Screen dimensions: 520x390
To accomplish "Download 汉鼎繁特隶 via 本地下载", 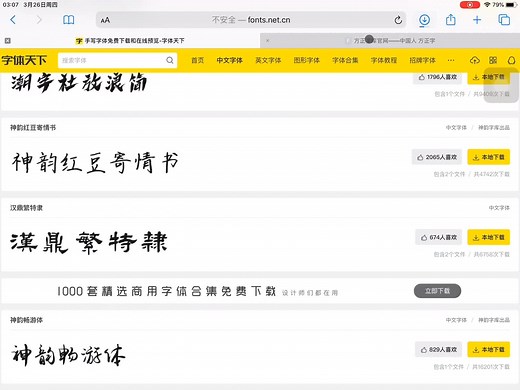I will [x=489, y=237].
